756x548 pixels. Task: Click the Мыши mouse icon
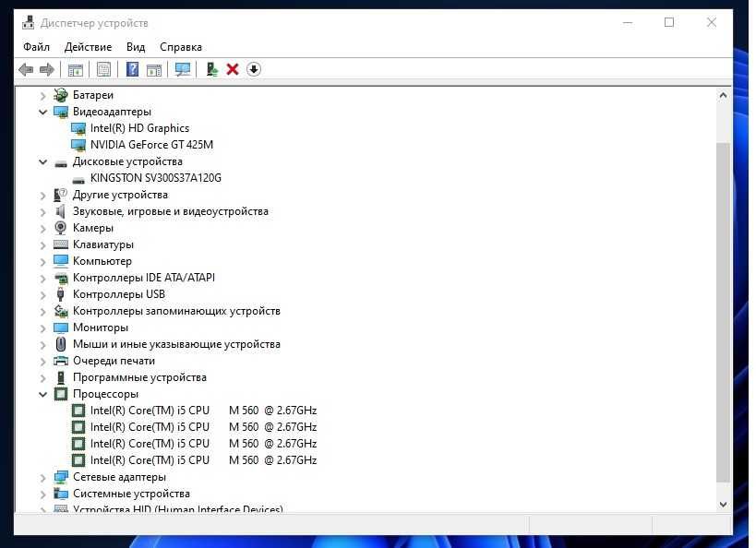click(61, 344)
